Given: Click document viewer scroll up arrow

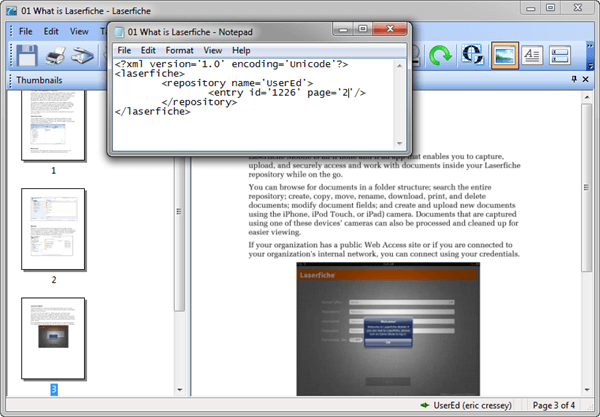Looking at the screenshot, I should (587, 98).
